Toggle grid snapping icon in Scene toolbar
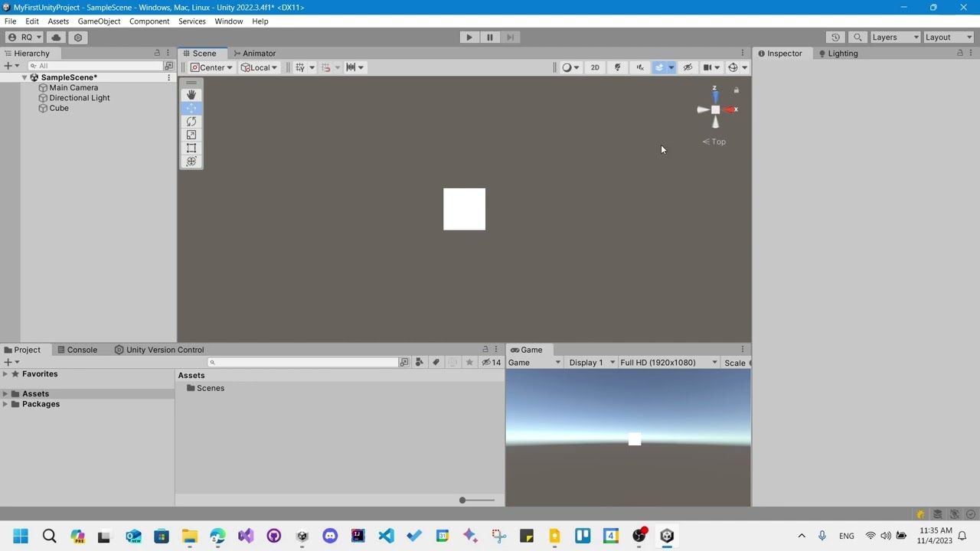 (x=300, y=67)
